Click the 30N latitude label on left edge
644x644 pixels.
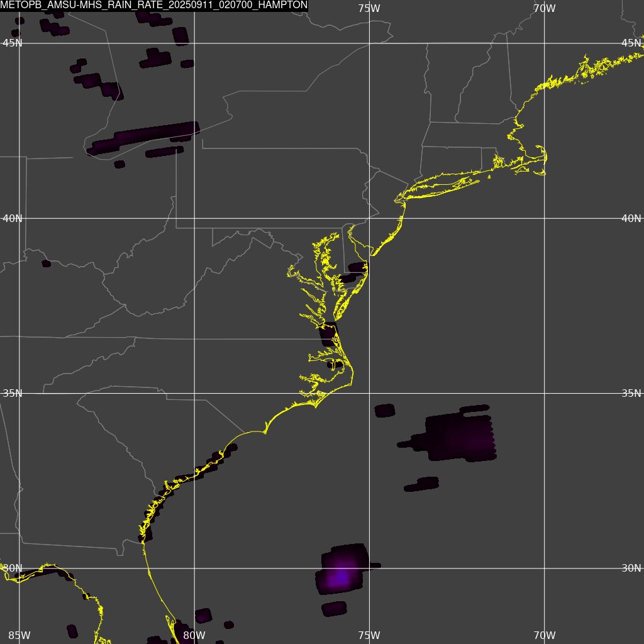pos(13,569)
